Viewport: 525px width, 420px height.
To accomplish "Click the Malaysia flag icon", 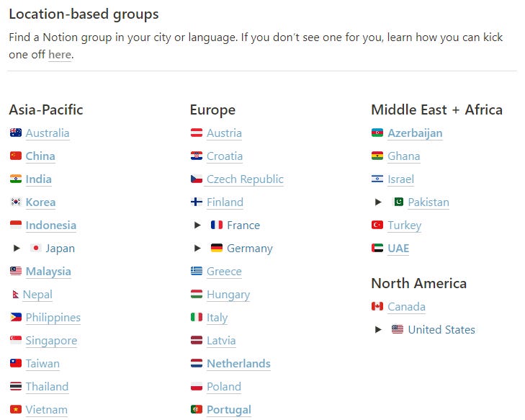I will pos(16,271).
